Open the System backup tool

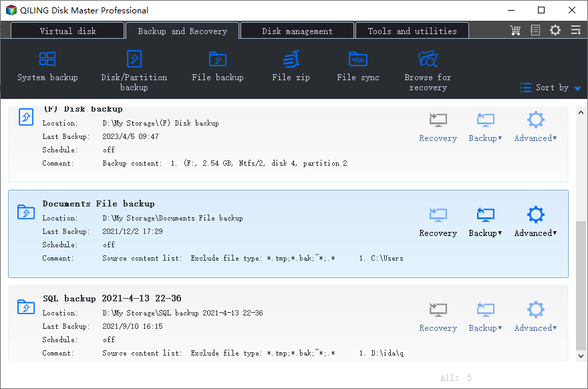(47, 66)
